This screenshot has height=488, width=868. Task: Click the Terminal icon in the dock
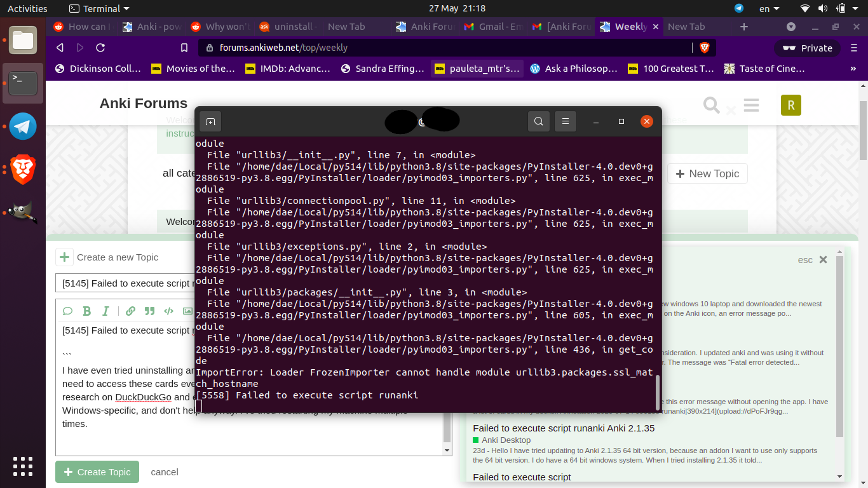[23, 83]
